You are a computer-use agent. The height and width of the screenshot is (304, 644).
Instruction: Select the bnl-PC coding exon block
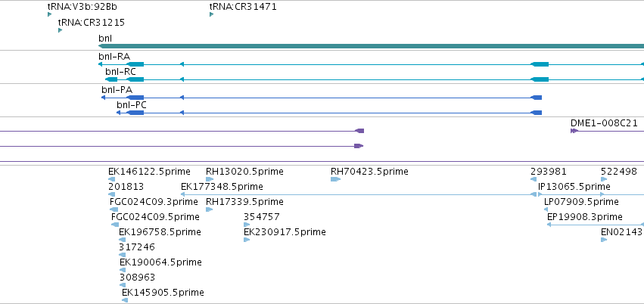[x=135, y=113]
